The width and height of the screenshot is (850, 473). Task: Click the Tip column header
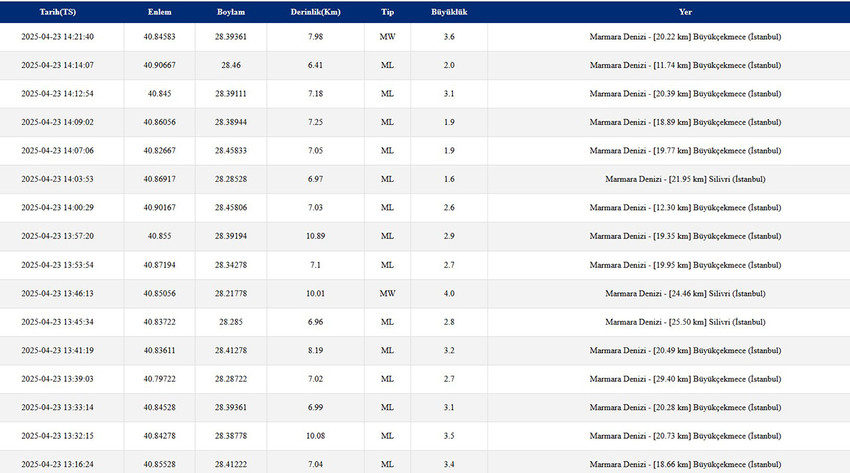coord(387,12)
